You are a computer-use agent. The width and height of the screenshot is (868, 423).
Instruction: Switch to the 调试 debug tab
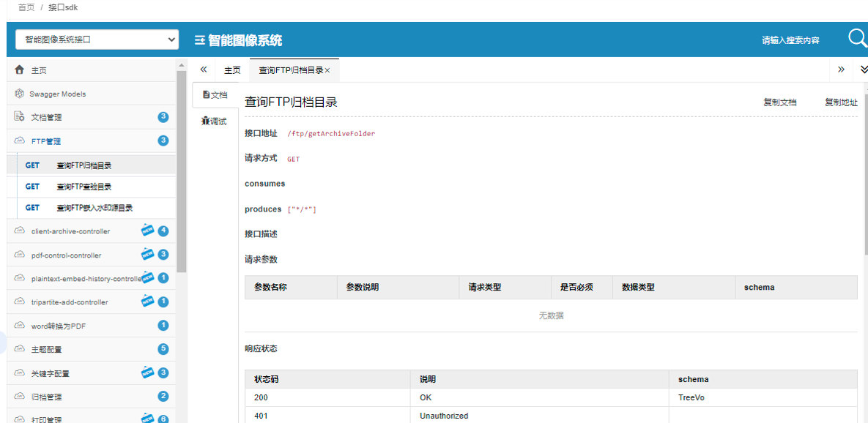215,121
